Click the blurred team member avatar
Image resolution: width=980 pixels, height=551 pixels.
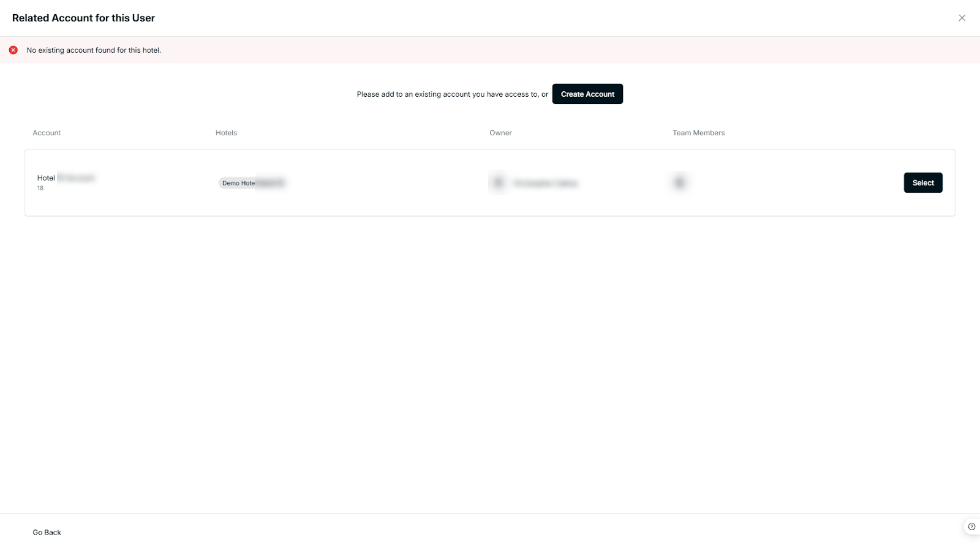click(x=679, y=182)
